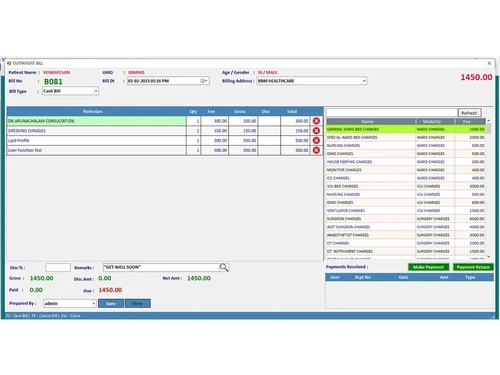The image size is (500, 375).
Task: Select OT INSTRUMENT CHARGES row
Action: 406,251
